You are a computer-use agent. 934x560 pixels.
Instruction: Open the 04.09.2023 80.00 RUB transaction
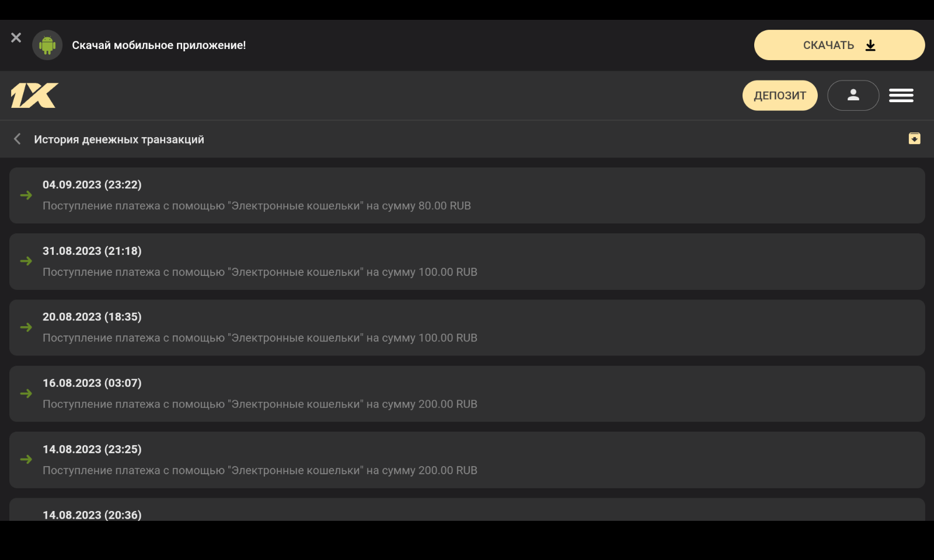click(467, 195)
